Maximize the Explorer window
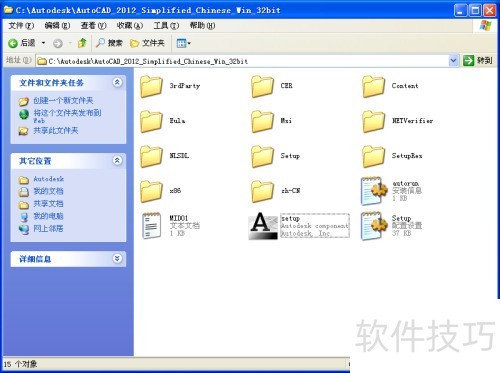500x373 pixels. (x=475, y=11)
